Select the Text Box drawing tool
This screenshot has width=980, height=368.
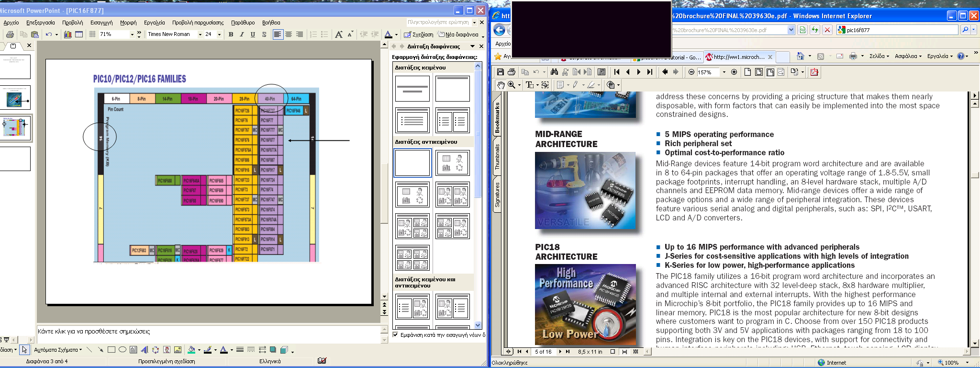(x=134, y=350)
